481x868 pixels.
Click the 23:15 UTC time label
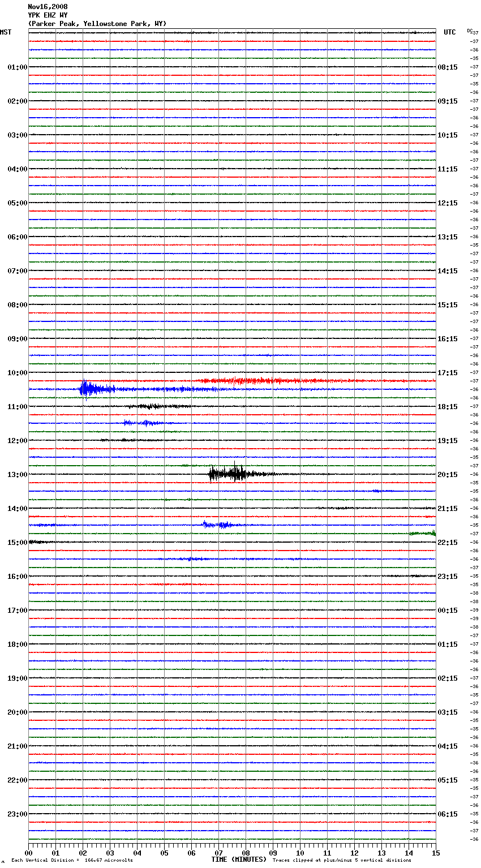point(448,577)
